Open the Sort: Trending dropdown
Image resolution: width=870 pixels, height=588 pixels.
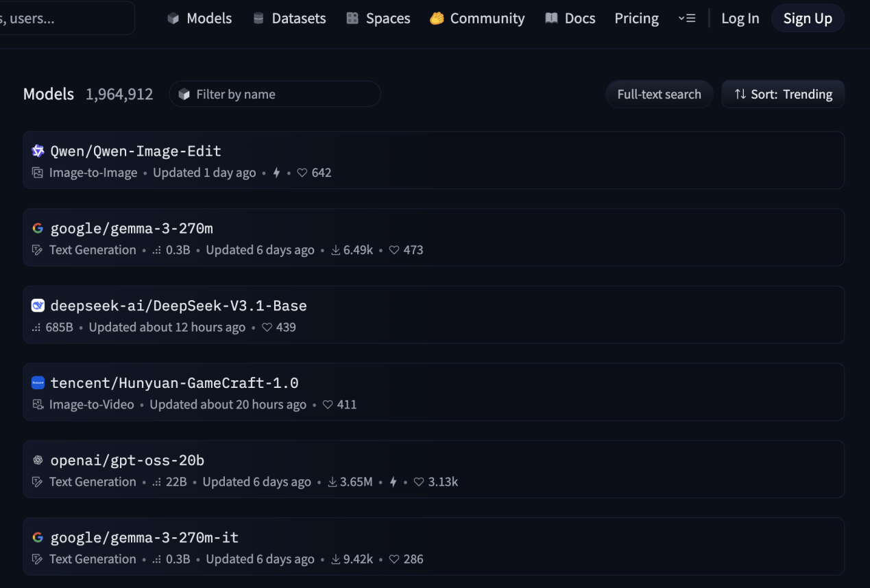click(783, 95)
